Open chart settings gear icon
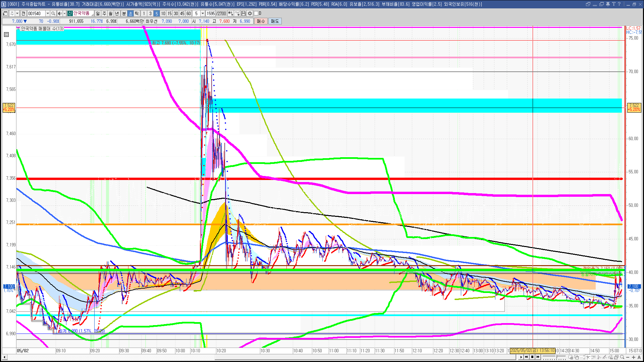 [x=250, y=13]
